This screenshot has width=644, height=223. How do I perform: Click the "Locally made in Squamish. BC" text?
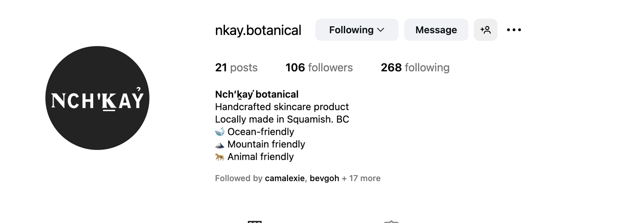[x=282, y=119]
